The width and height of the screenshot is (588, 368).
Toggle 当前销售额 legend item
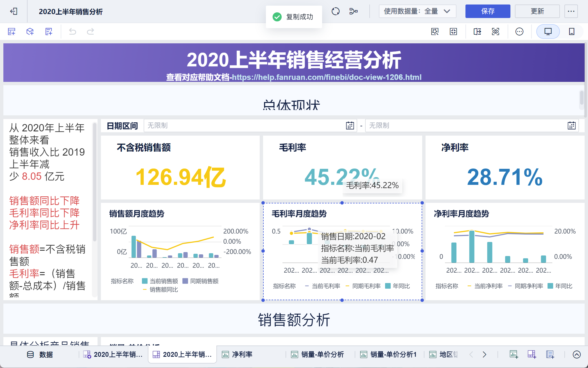point(164,281)
